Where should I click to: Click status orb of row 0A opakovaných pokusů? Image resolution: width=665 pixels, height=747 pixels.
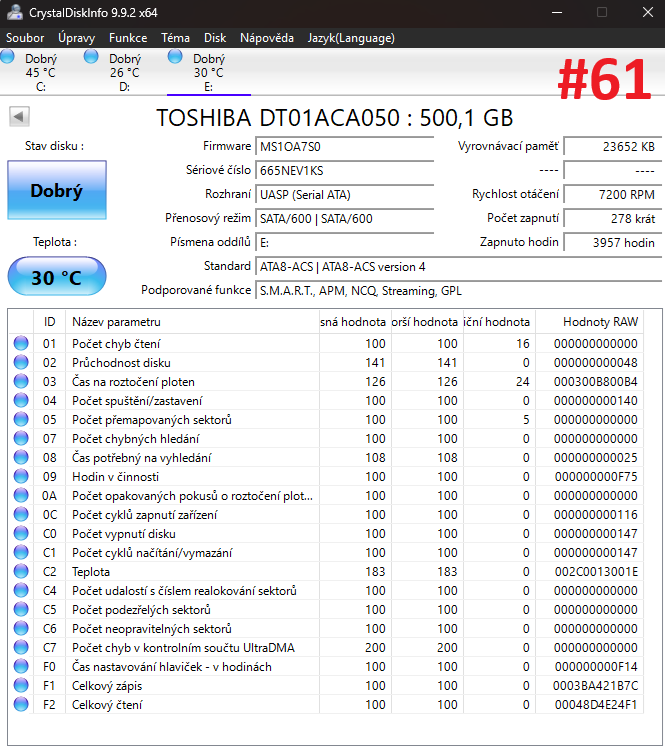click(x=21, y=495)
